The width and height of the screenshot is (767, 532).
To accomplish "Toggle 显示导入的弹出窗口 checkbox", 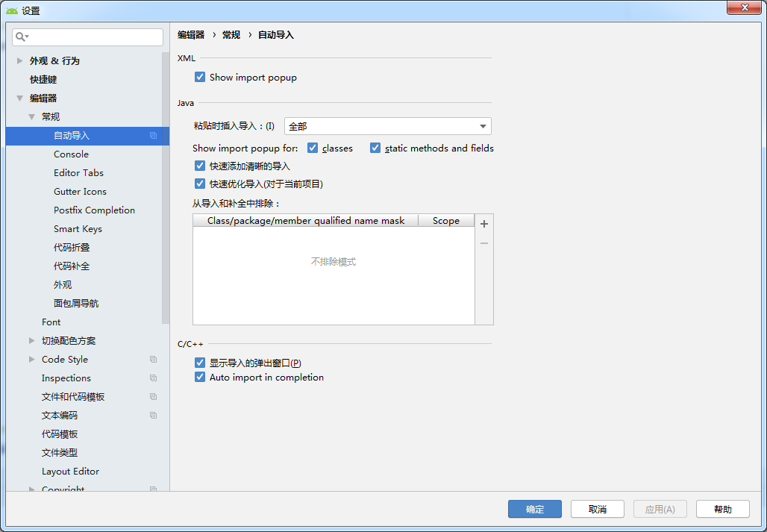I will tap(199, 363).
